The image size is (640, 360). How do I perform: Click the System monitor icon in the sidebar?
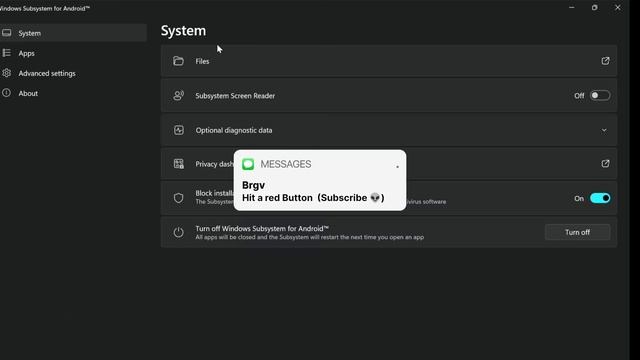[7, 33]
